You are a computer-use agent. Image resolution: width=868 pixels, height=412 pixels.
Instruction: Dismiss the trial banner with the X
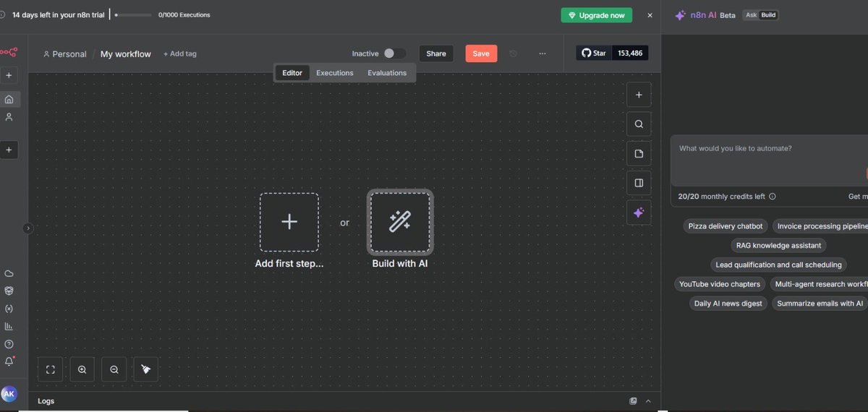click(x=650, y=15)
